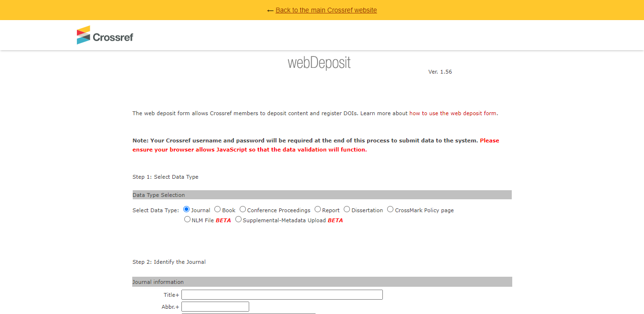Viewport: 644px width, 314px height.
Task: Click the Abbr.+ text box
Action: click(215, 306)
